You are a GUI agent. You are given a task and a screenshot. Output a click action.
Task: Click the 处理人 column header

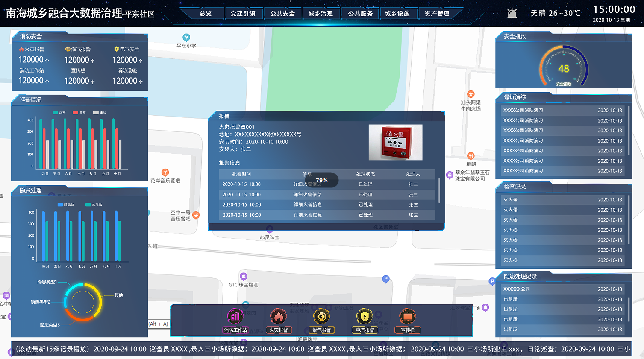coord(413,174)
